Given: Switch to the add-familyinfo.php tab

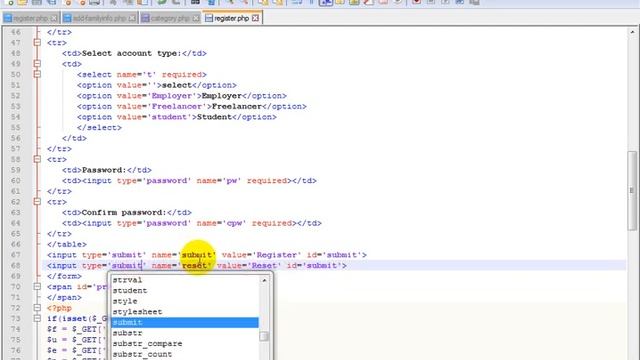Looking at the screenshot, I should [x=100, y=18].
